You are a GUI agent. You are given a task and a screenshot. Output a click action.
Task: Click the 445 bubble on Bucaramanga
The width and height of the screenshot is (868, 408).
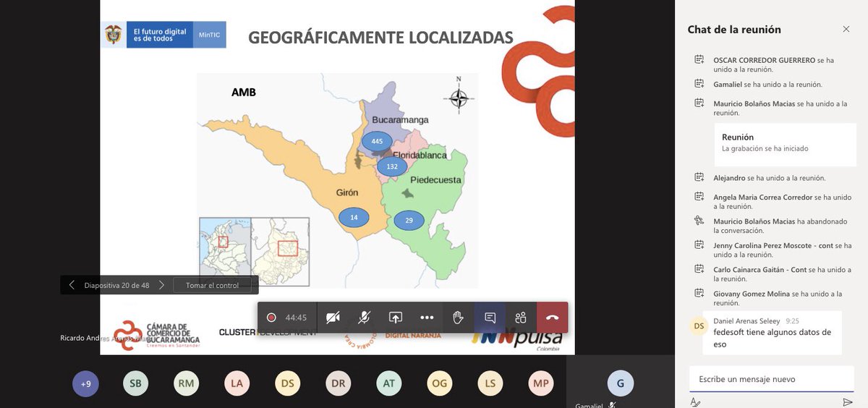point(377,142)
